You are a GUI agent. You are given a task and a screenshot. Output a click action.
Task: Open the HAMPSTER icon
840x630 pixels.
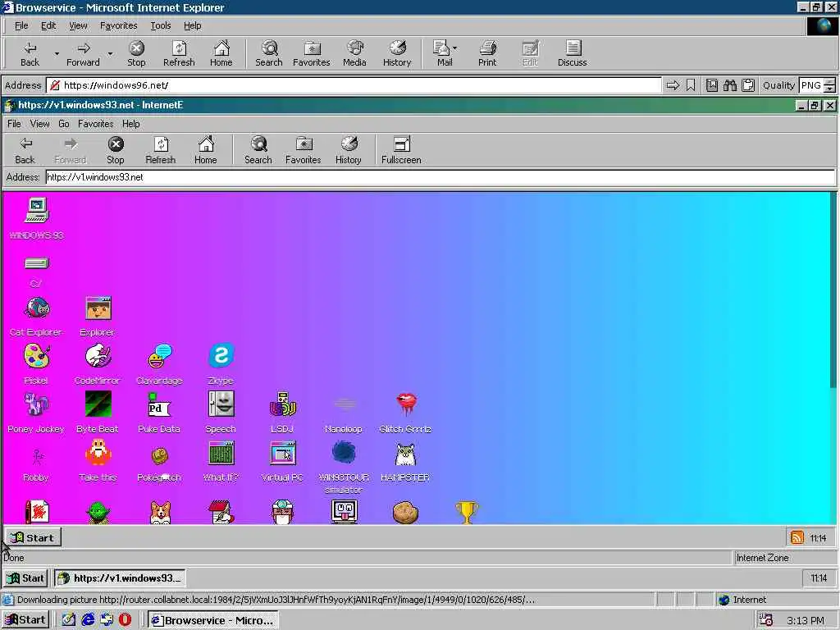[405, 454]
